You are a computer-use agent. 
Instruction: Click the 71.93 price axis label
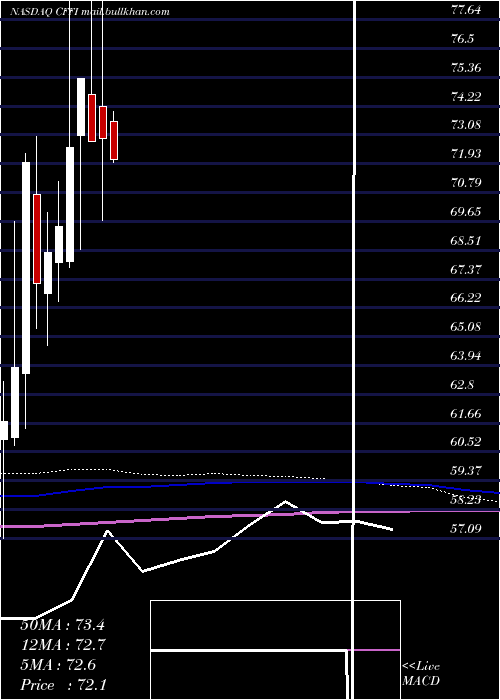tap(466, 154)
